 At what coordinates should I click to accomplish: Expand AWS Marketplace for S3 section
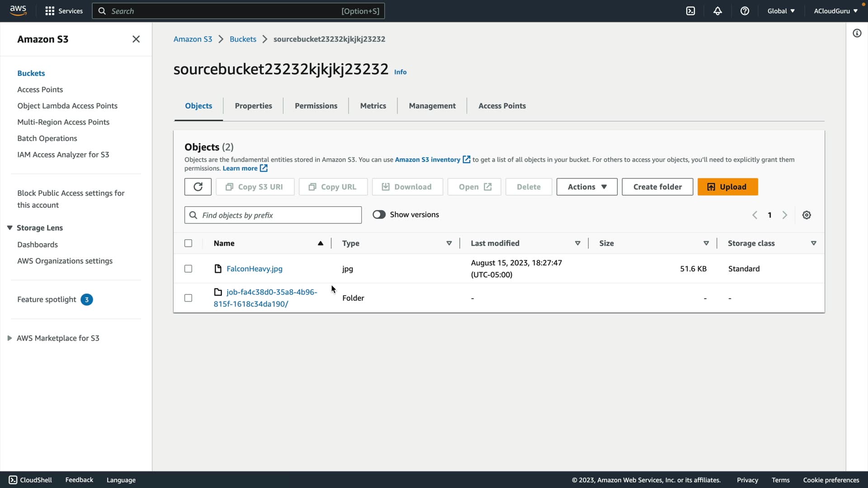9,338
